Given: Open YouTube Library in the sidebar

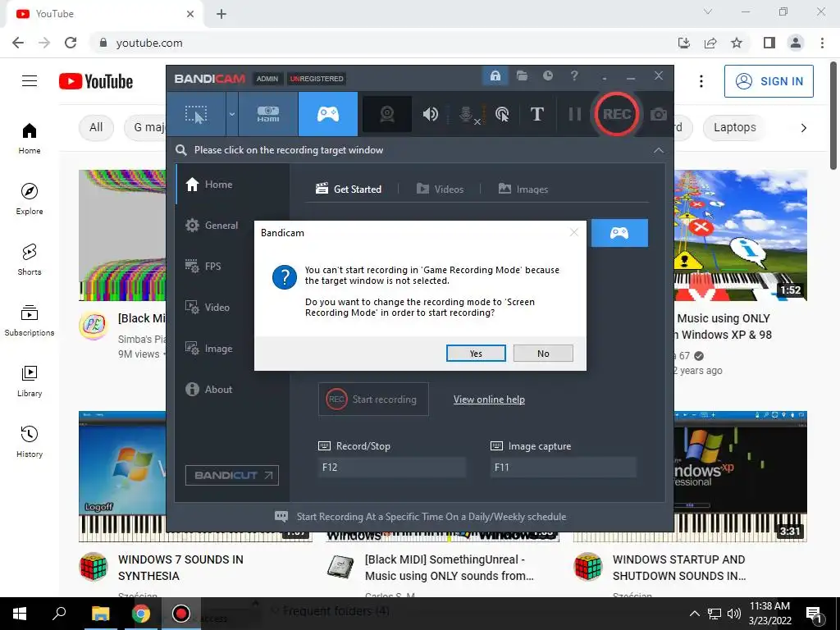Looking at the screenshot, I should click(x=30, y=381).
